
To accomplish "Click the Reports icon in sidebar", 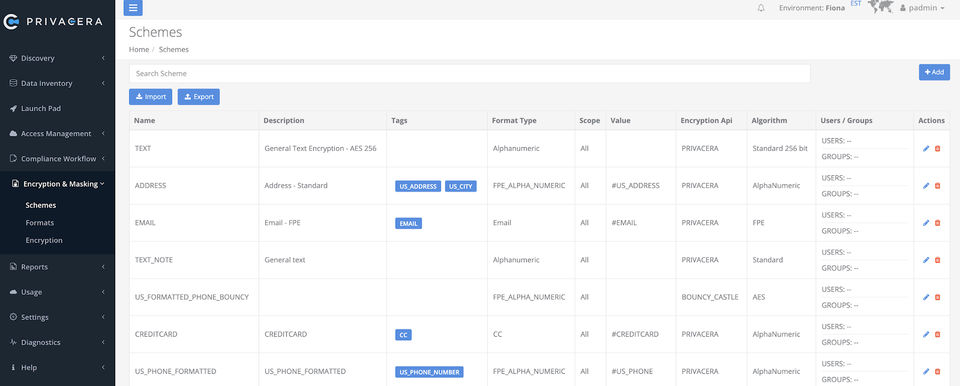I will coord(13,267).
